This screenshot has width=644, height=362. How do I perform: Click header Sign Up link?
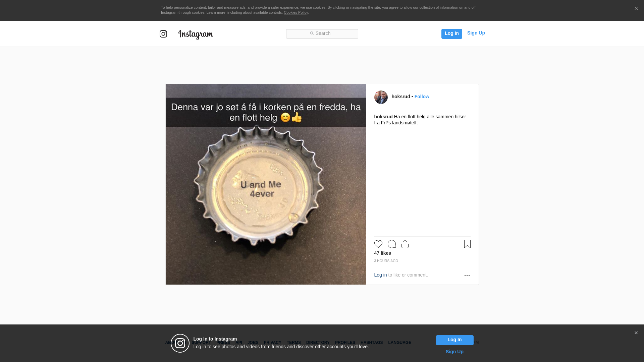(476, 33)
